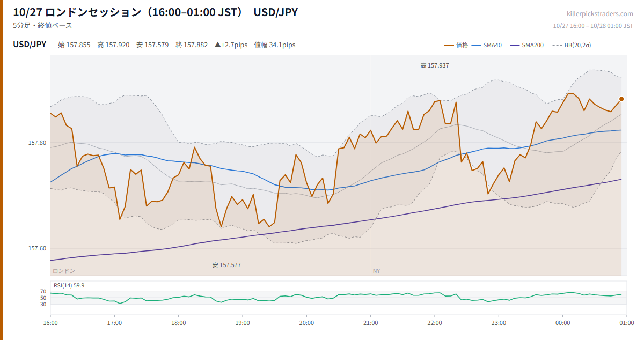
Task: Click the RSI 30 level label
Action: (43, 304)
